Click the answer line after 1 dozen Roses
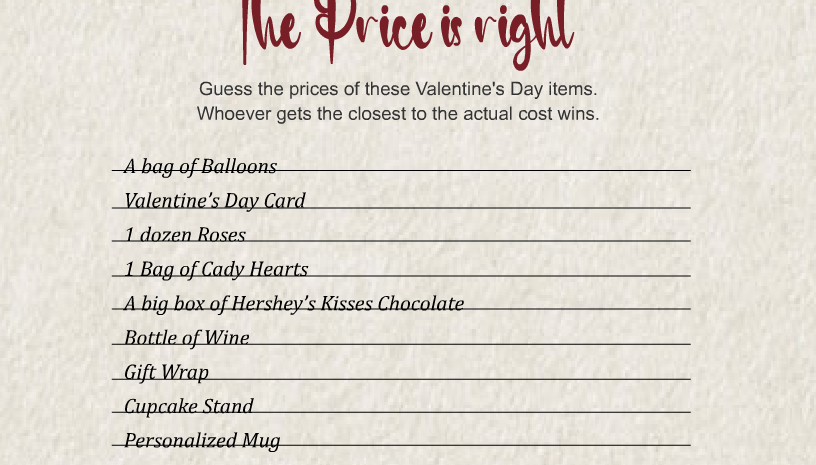Screen dimensions: 816x465 click(468, 241)
